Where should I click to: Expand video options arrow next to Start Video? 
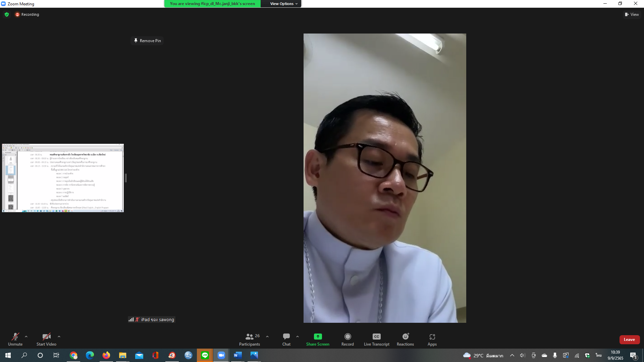59,337
